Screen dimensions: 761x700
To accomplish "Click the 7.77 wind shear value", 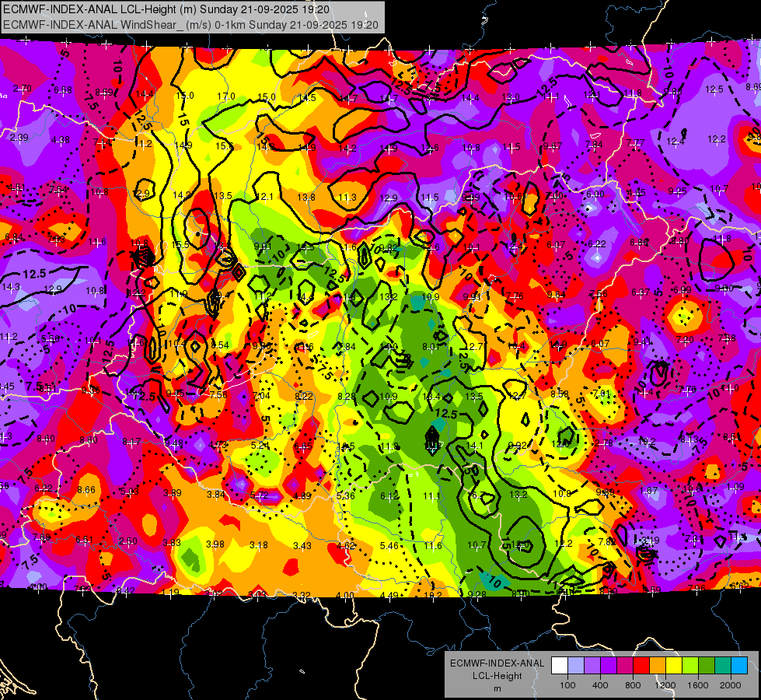I will 635,143.
